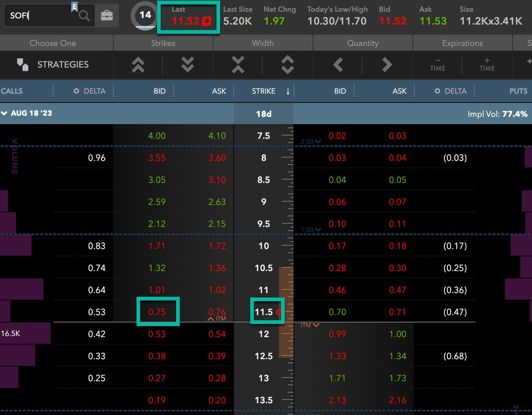Select call ask 0.76 at 11.5 strike
532x415 pixels.
pos(217,312)
